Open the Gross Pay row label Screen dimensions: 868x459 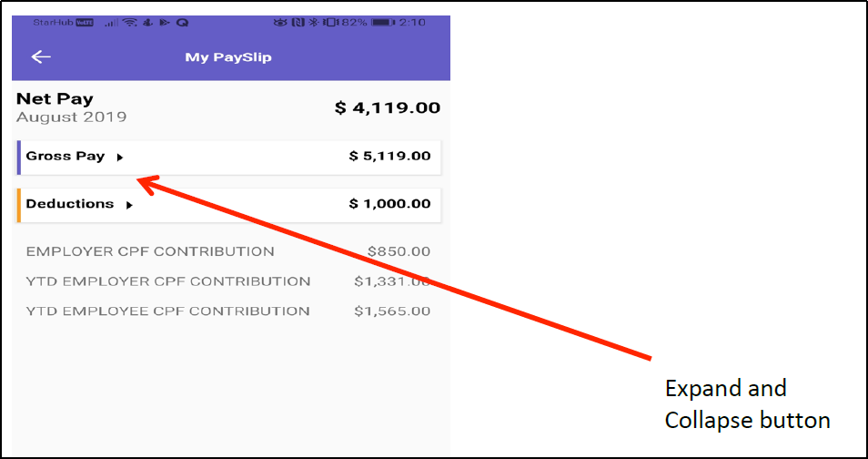click(x=66, y=157)
